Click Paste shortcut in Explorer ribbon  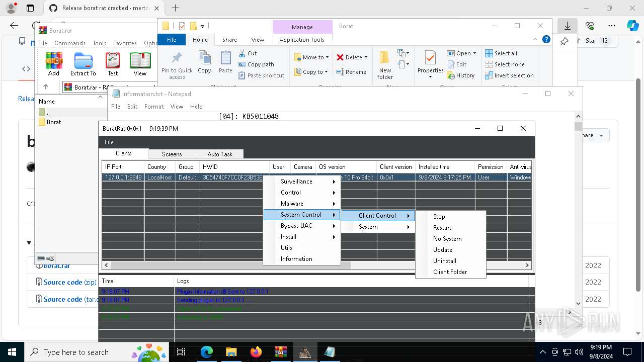tap(262, 75)
